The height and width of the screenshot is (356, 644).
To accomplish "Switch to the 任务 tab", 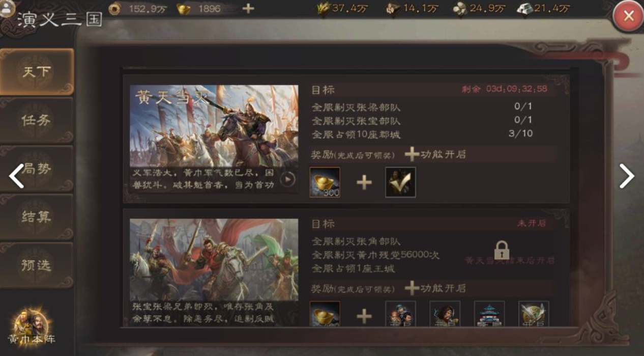I will coord(37,120).
